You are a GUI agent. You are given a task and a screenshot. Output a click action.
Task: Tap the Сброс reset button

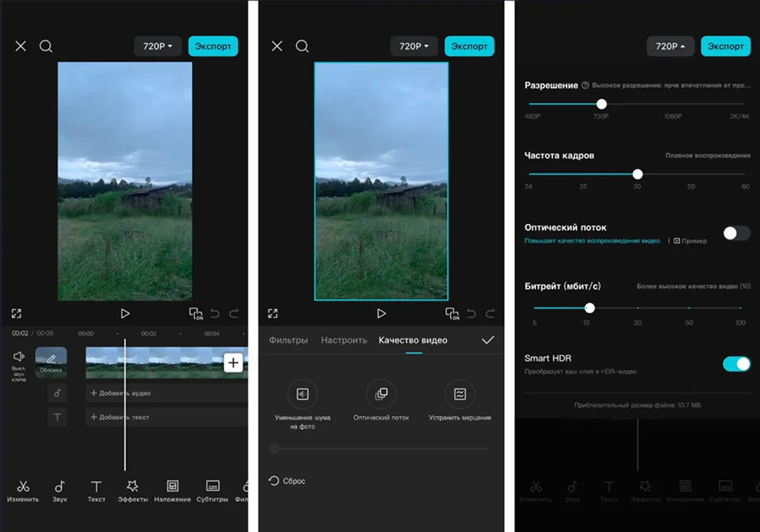point(287,480)
